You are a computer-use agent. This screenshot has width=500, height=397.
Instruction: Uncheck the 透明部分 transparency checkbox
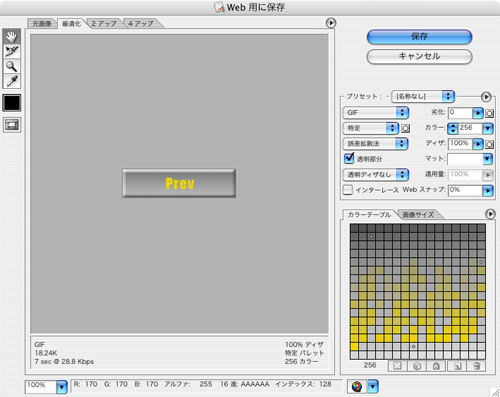click(349, 158)
